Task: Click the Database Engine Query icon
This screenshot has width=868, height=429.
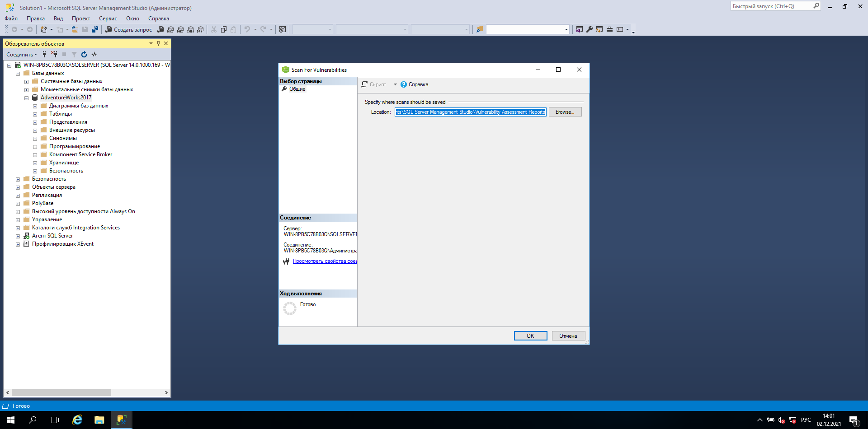Action: (160, 29)
